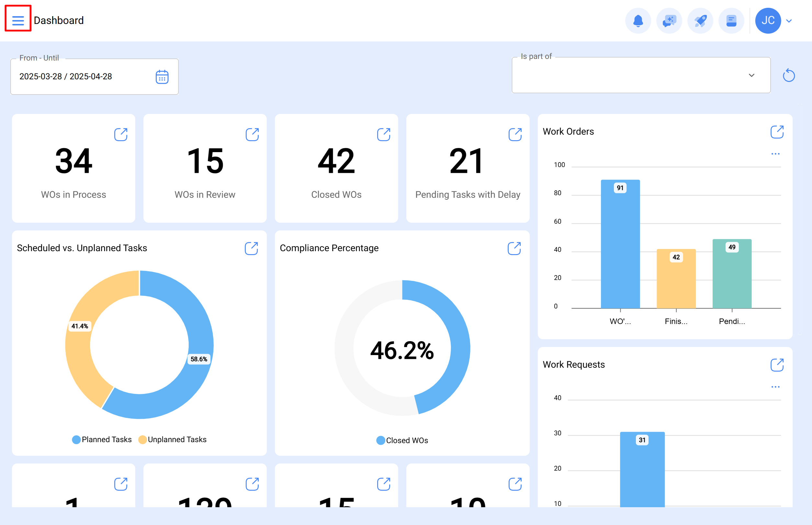
Task: Click the blue 91 Work Orders bar
Action: [x=620, y=244]
